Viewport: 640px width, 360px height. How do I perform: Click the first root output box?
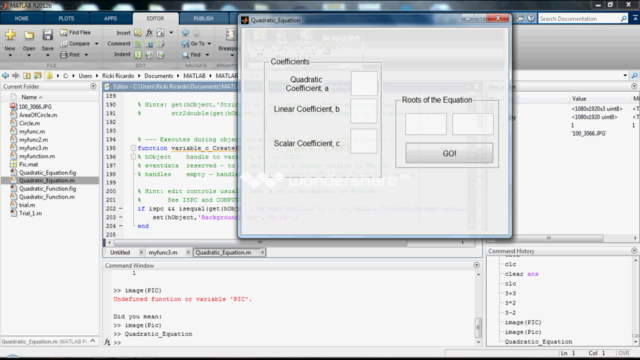(x=426, y=124)
